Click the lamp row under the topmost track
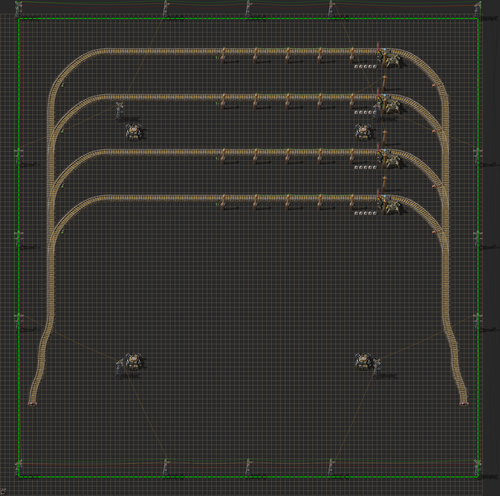This screenshot has height=496, width=500. (x=365, y=67)
